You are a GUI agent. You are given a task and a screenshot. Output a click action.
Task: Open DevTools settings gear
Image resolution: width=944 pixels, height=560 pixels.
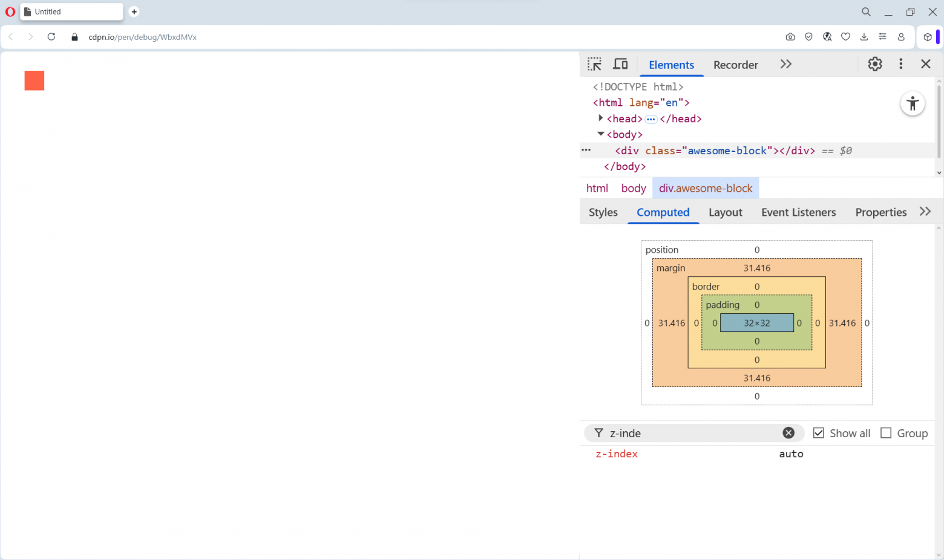[x=875, y=64]
